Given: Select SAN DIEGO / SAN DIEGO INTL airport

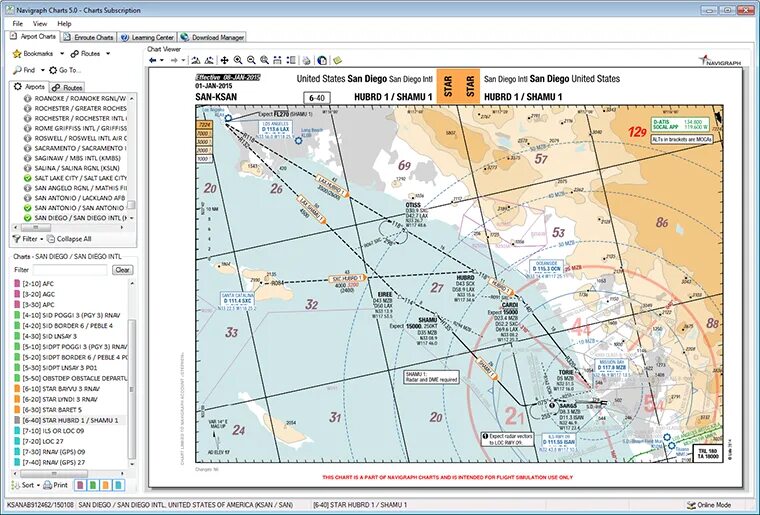Looking at the screenshot, I should click(76, 218).
